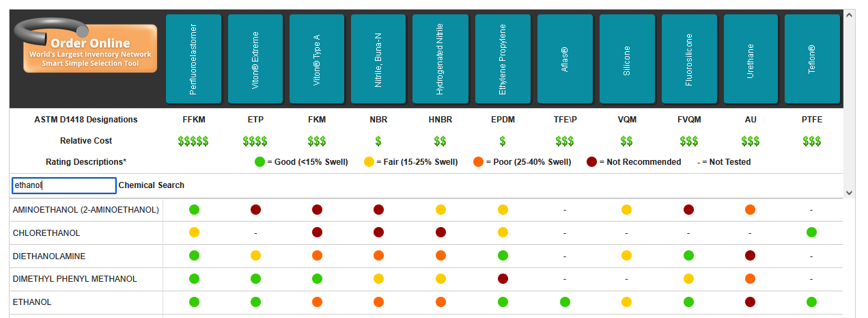
Task: Click the EPDM designation label
Action: pos(503,120)
